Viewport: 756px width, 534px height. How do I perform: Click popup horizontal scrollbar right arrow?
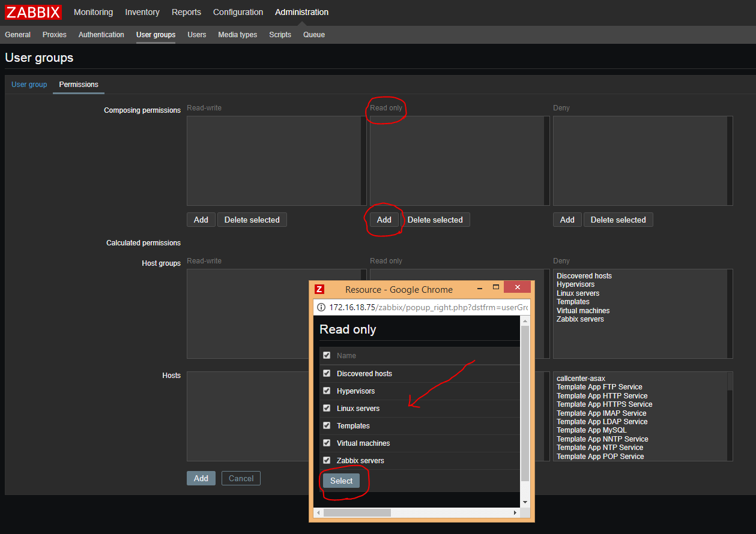(x=515, y=513)
